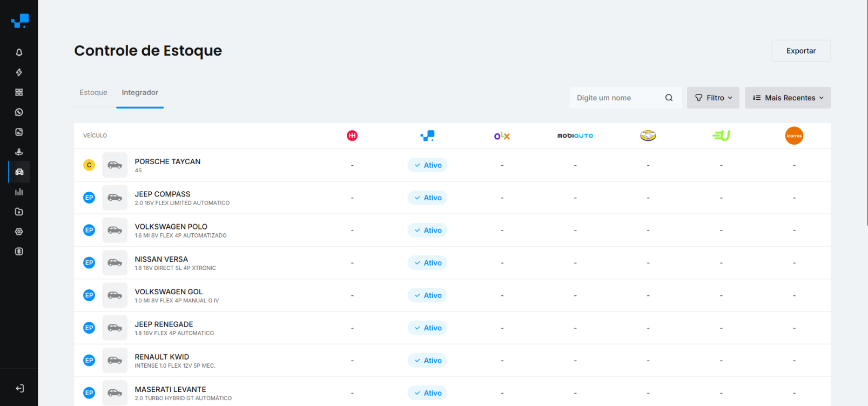Open the bar chart reports sidebar icon
The image size is (868, 406).
pyautogui.click(x=19, y=192)
